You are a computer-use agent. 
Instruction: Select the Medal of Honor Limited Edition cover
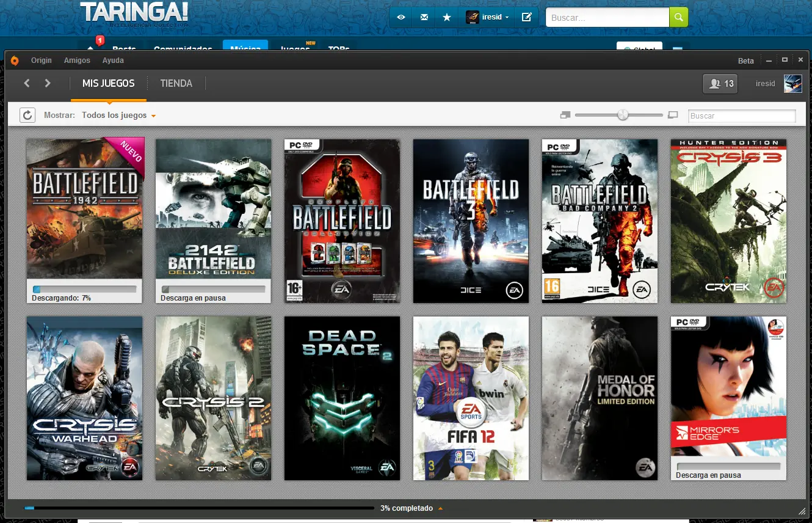point(600,398)
